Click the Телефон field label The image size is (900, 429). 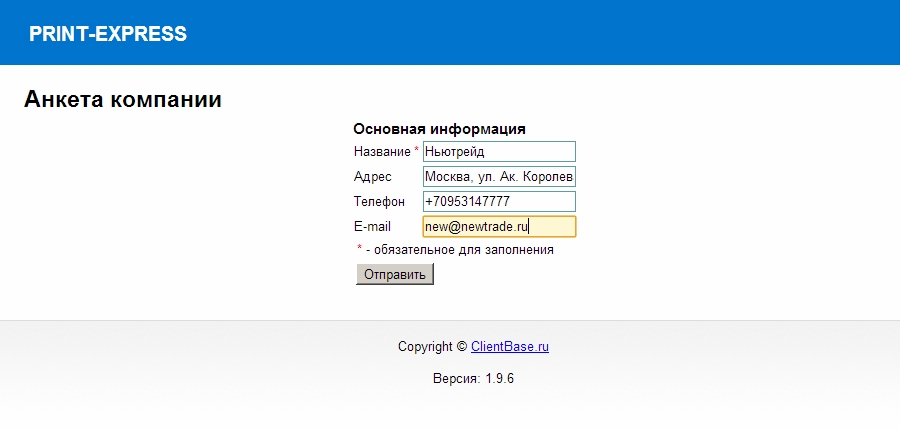(379, 202)
